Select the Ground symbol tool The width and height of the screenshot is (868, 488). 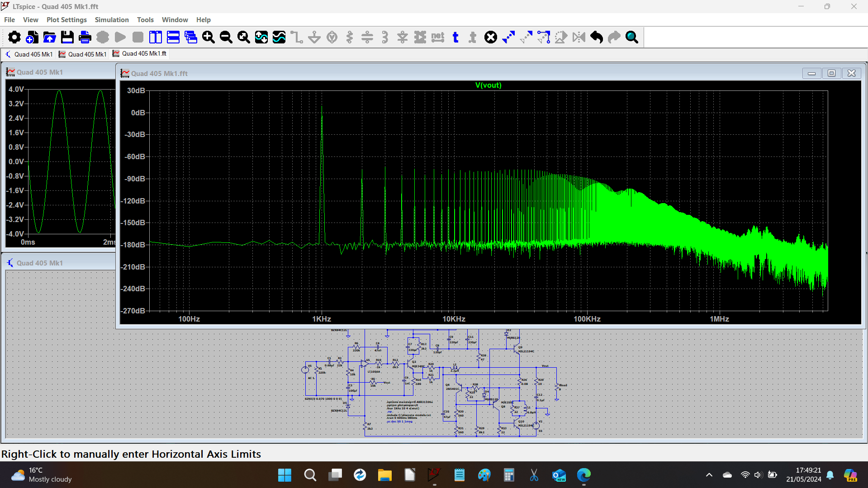pyautogui.click(x=314, y=37)
